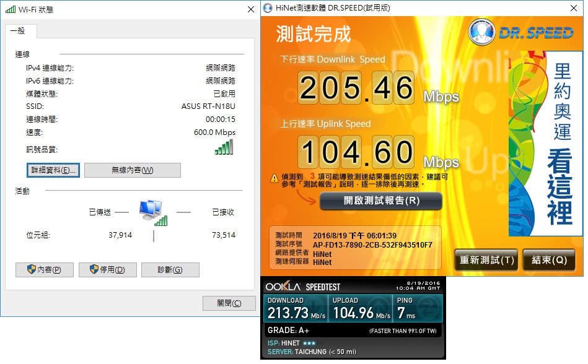Click the yellow warning triangle icon
The image size is (588, 364).
275,178
